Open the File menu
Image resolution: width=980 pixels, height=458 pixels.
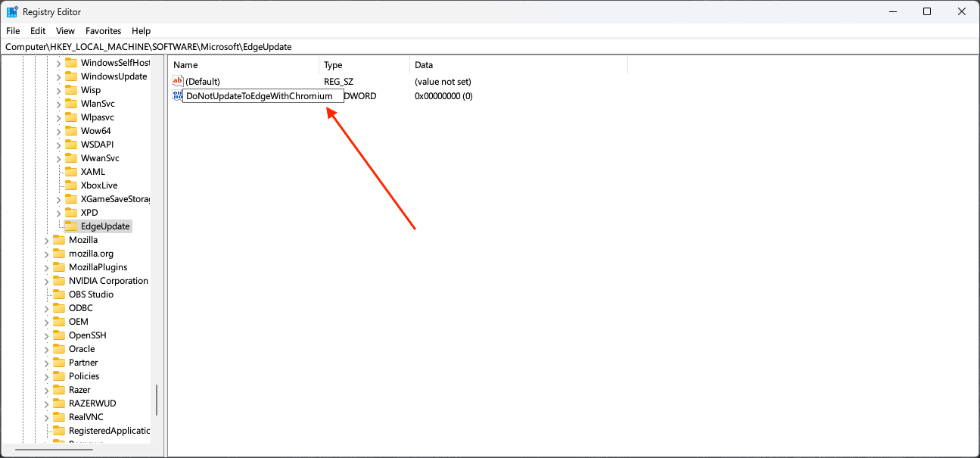[13, 31]
